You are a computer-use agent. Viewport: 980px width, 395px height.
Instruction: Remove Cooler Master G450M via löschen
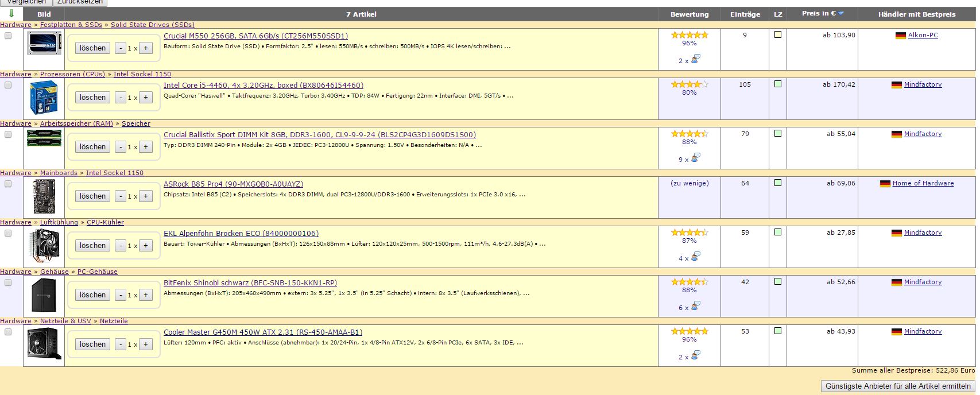click(x=92, y=344)
